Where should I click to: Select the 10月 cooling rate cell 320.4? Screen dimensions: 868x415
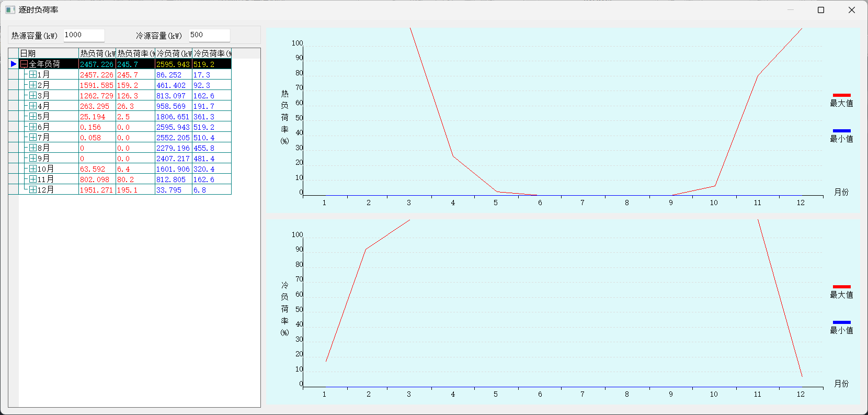(x=211, y=169)
